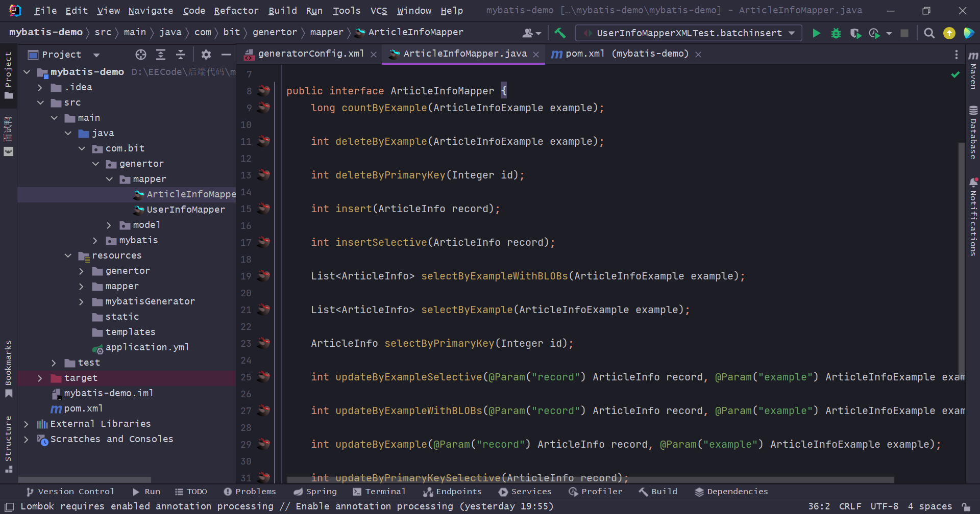
Task: Open the Endpoints tool window
Action: pyautogui.click(x=452, y=492)
